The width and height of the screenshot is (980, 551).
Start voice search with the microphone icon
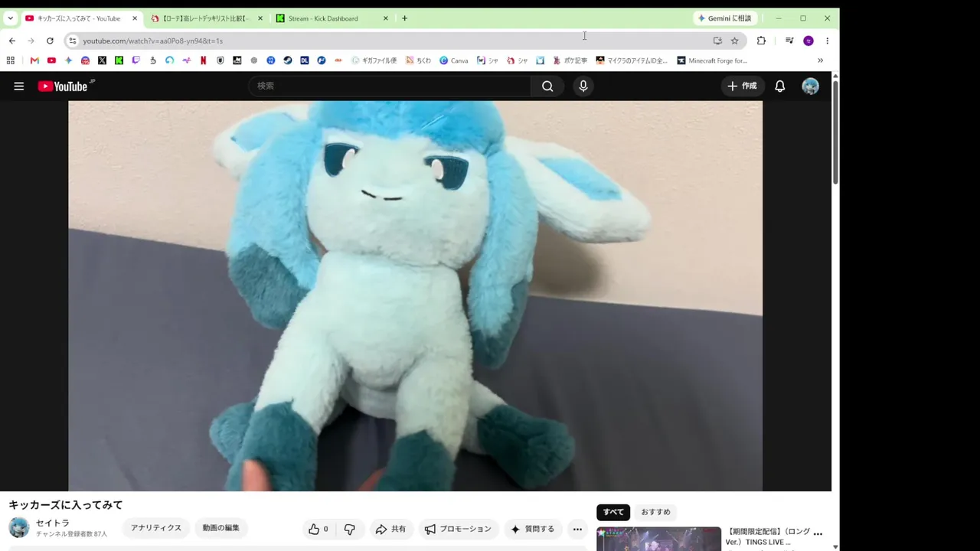tap(583, 86)
